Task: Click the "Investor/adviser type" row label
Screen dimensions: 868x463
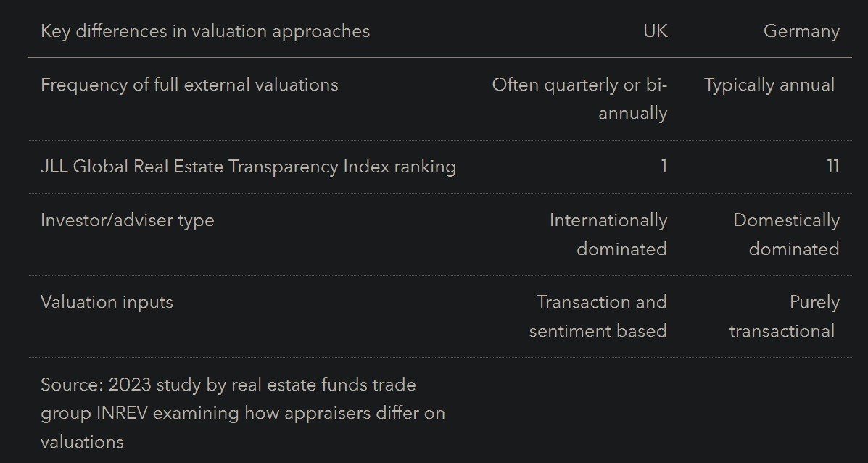Action: (x=128, y=220)
